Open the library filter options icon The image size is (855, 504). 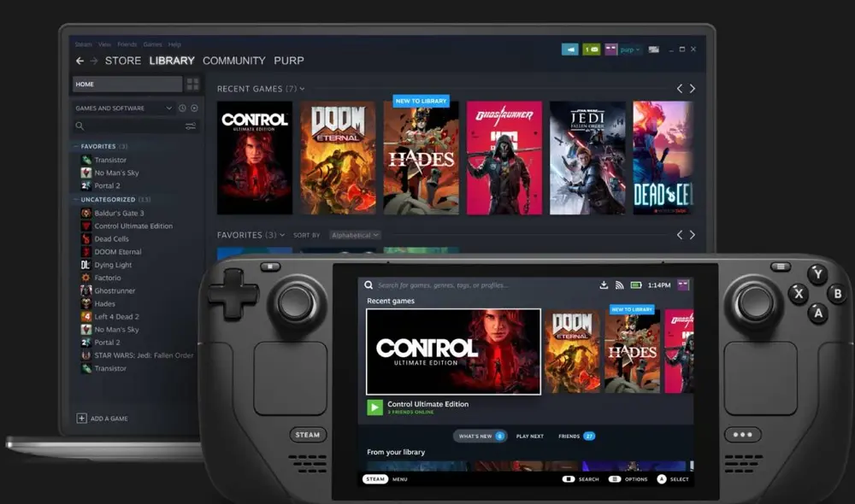(x=191, y=126)
